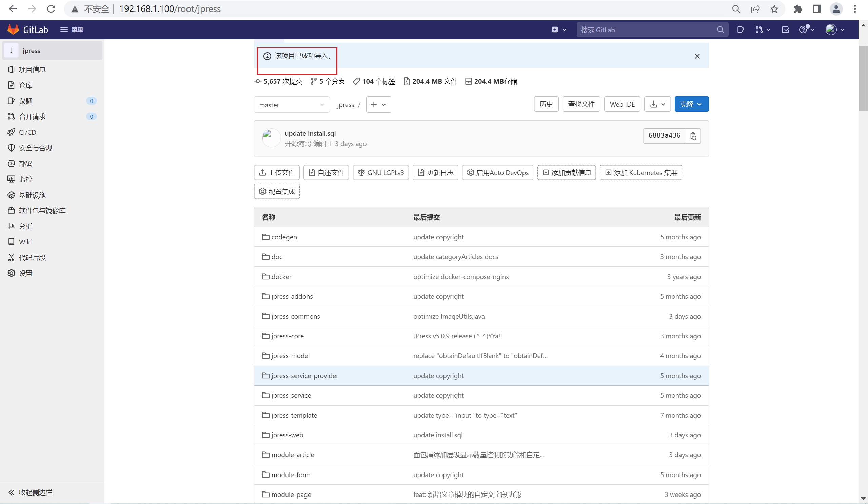Bookmark this page with star icon
Screen dimensions: 868x504
(x=774, y=9)
